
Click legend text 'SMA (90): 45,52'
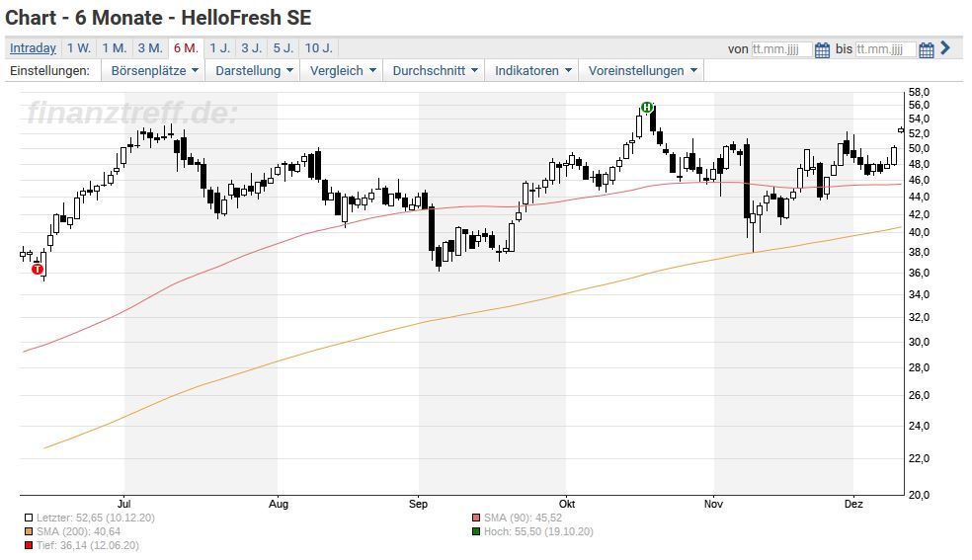coord(524,518)
